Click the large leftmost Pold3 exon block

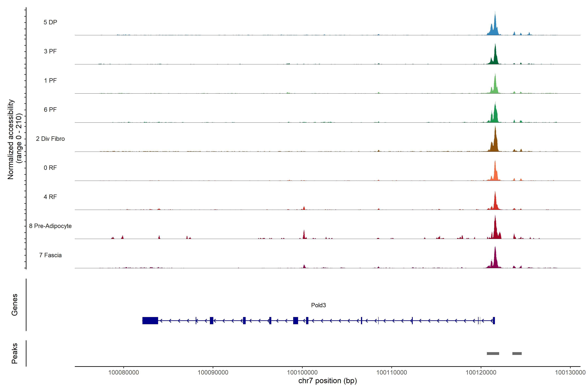coord(150,320)
